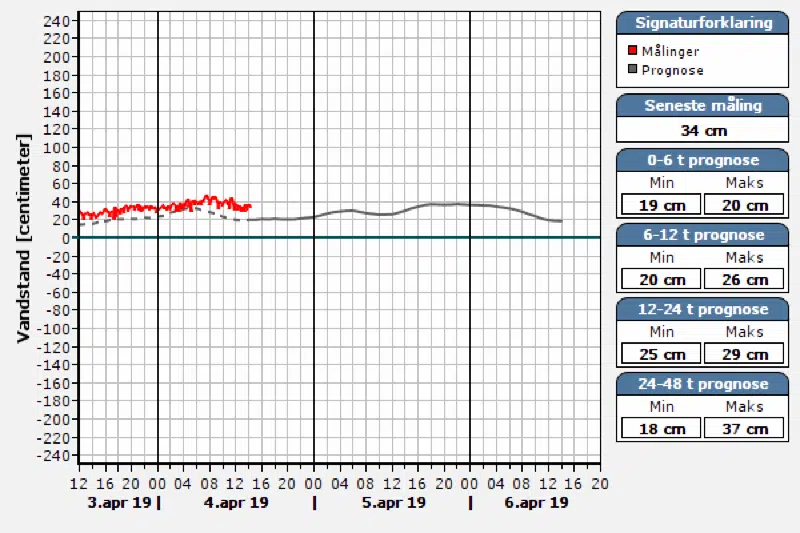
Task: Select the 24-48 t prognose header
Action: pyautogui.click(x=703, y=384)
